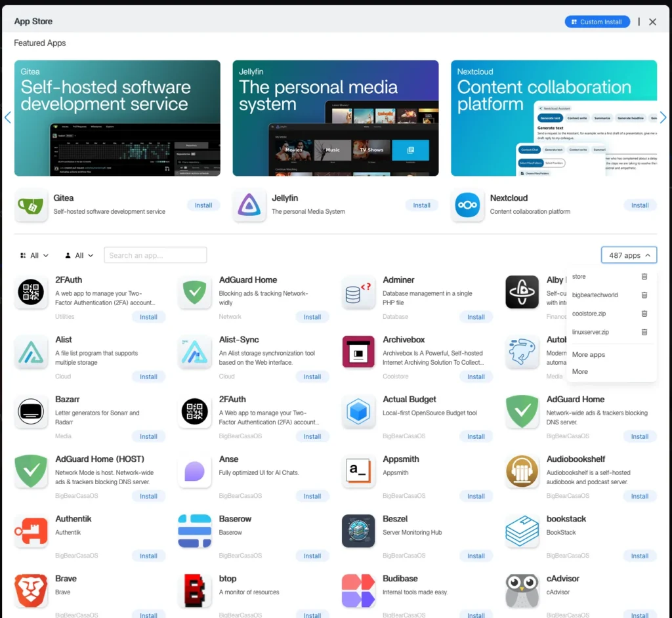
Task: Open the Actual Budget app icon
Action: (x=358, y=411)
